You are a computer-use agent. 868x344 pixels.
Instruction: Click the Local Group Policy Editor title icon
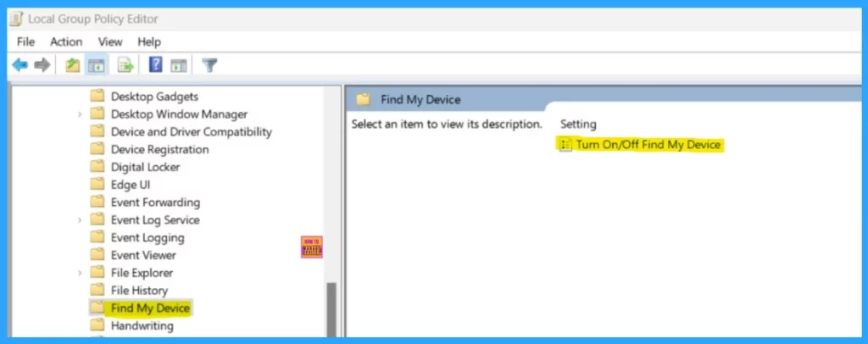[16, 19]
